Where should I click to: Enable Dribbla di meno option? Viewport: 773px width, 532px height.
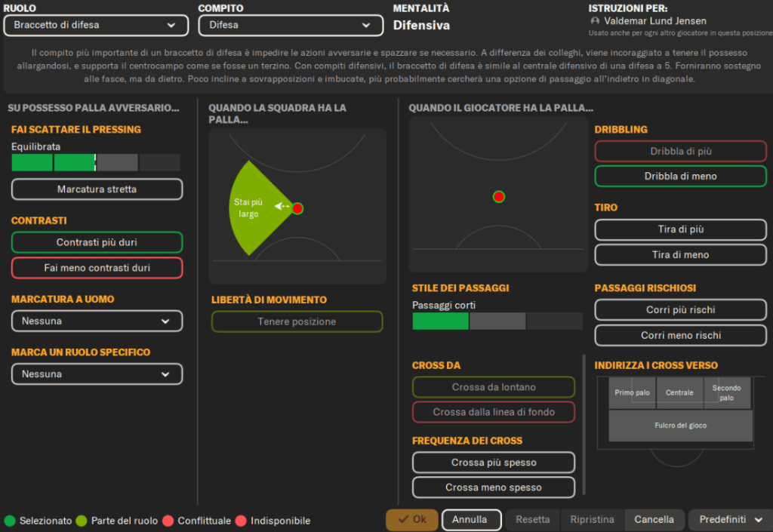(680, 177)
